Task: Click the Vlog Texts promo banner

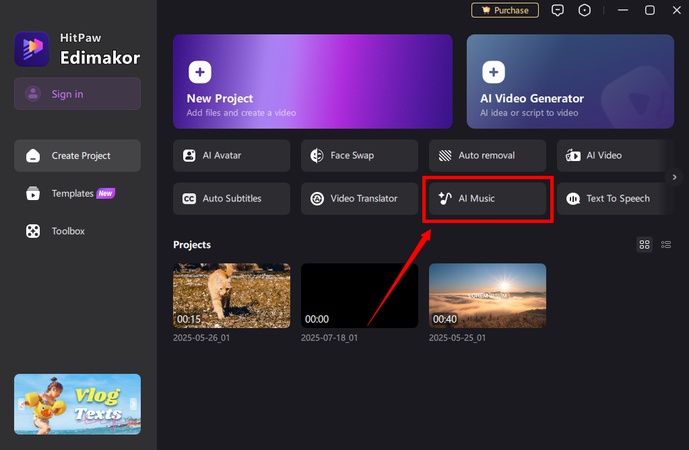Action: coord(77,404)
